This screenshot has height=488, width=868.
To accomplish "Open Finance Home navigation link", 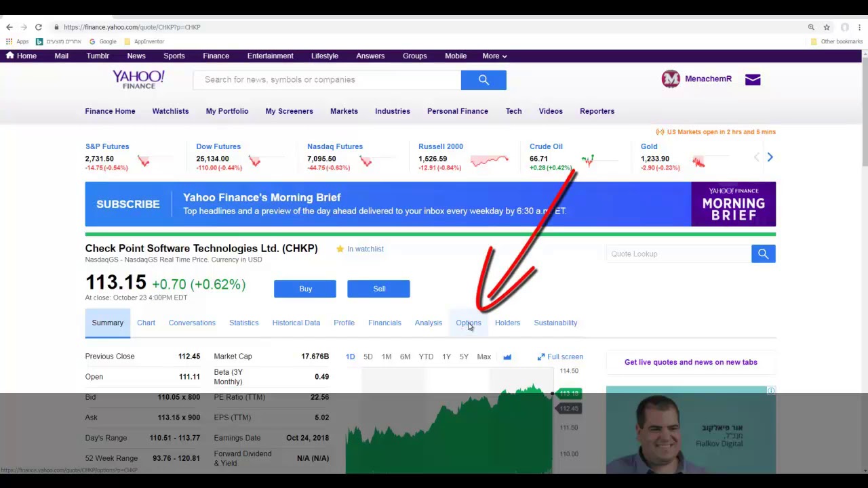I will pos(110,111).
